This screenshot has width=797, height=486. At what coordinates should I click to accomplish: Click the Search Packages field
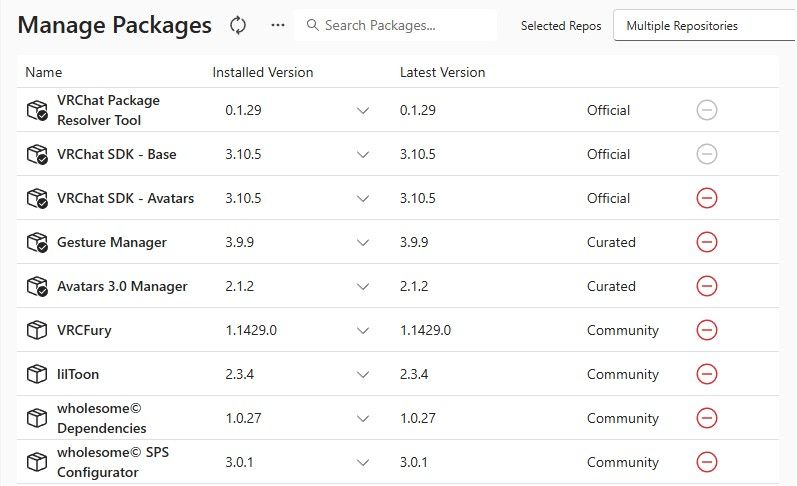pyautogui.click(x=395, y=25)
